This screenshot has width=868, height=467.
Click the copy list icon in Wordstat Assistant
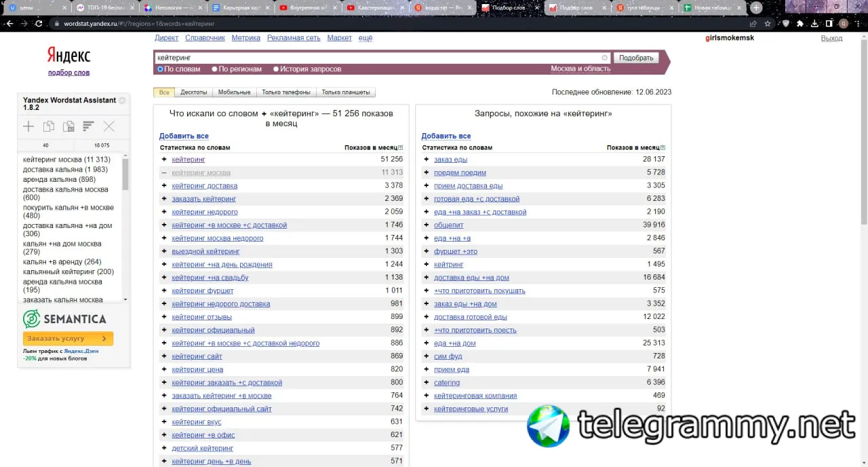coord(49,126)
